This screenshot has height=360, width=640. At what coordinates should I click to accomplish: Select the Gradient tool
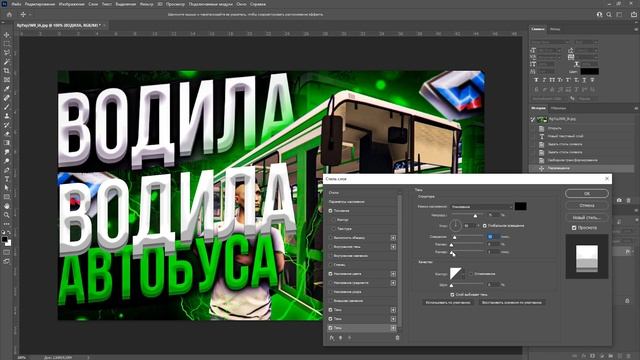(7, 143)
